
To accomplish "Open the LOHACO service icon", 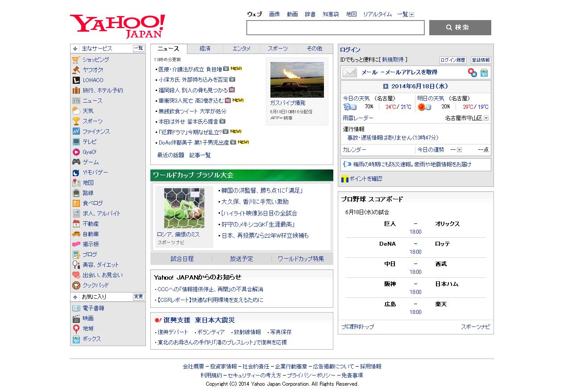I will (76, 80).
